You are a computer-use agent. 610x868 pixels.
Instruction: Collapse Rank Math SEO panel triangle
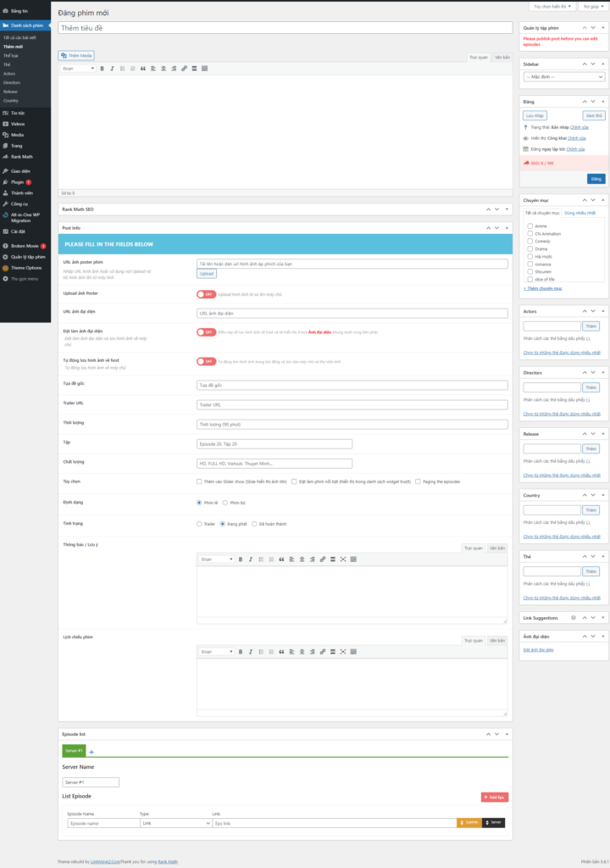[x=507, y=209]
